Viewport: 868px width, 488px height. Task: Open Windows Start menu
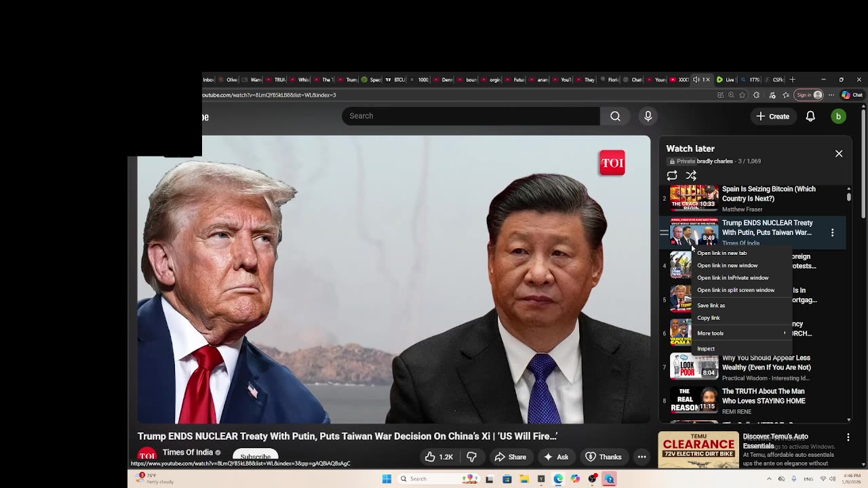click(387, 479)
